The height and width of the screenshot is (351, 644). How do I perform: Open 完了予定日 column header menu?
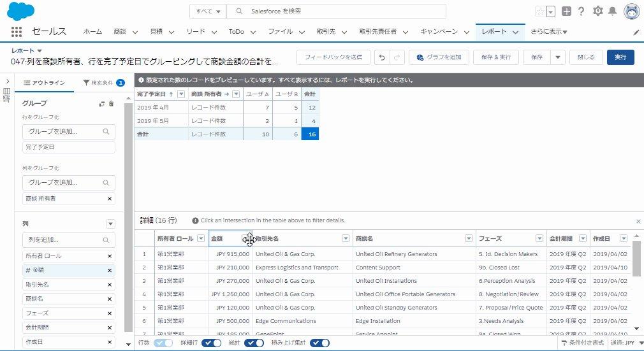coord(181,94)
